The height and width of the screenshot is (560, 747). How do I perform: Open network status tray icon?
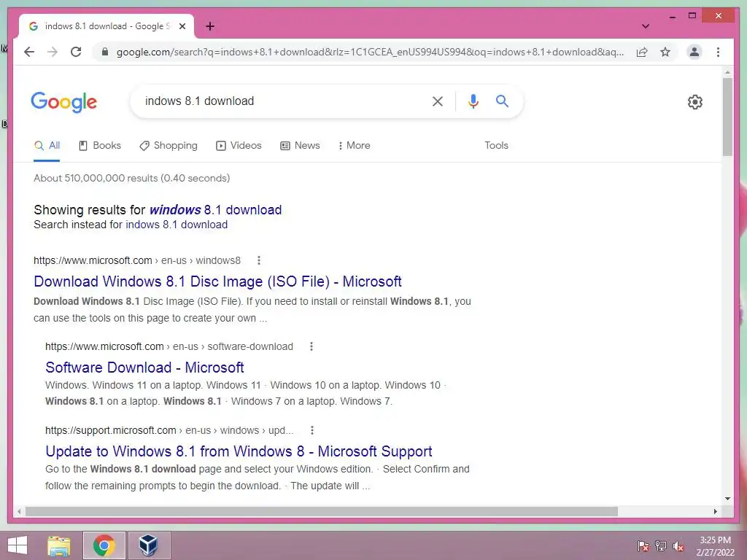(x=661, y=545)
